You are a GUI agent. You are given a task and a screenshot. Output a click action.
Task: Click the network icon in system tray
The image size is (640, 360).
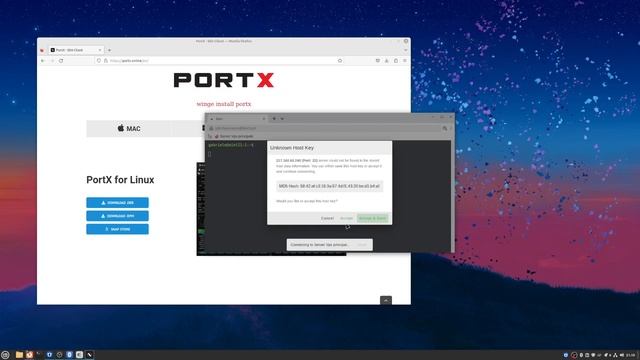click(x=615, y=355)
